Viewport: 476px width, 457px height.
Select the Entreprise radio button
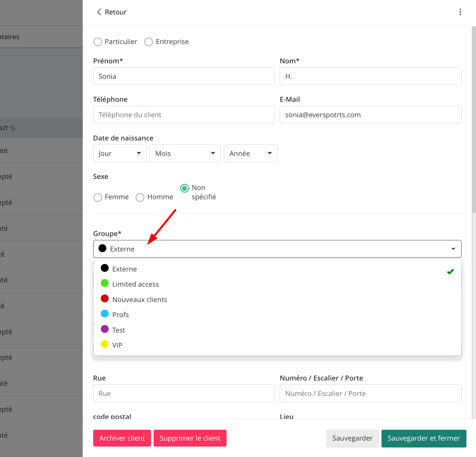[x=148, y=42]
